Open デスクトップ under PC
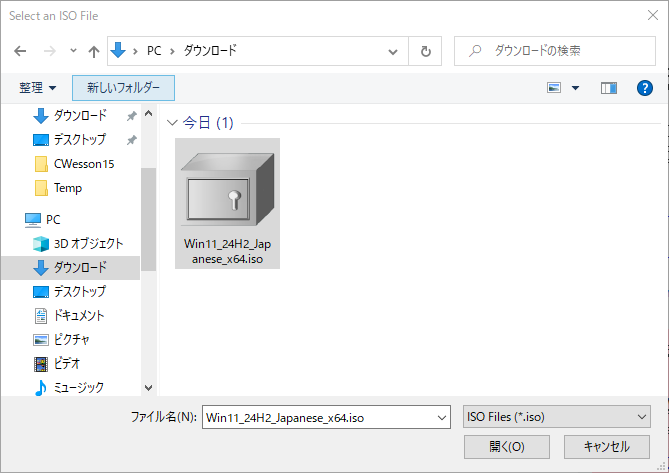The image size is (669, 473). pos(79,292)
